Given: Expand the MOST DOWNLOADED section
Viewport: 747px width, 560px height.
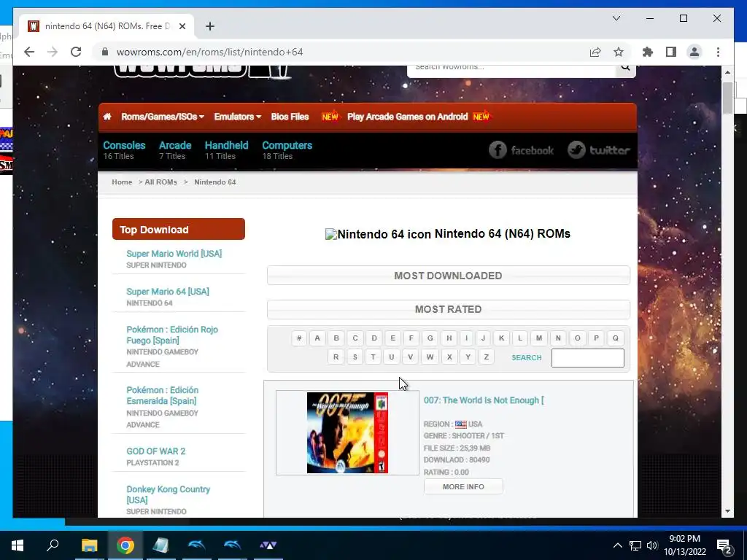Looking at the screenshot, I should 449,276.
